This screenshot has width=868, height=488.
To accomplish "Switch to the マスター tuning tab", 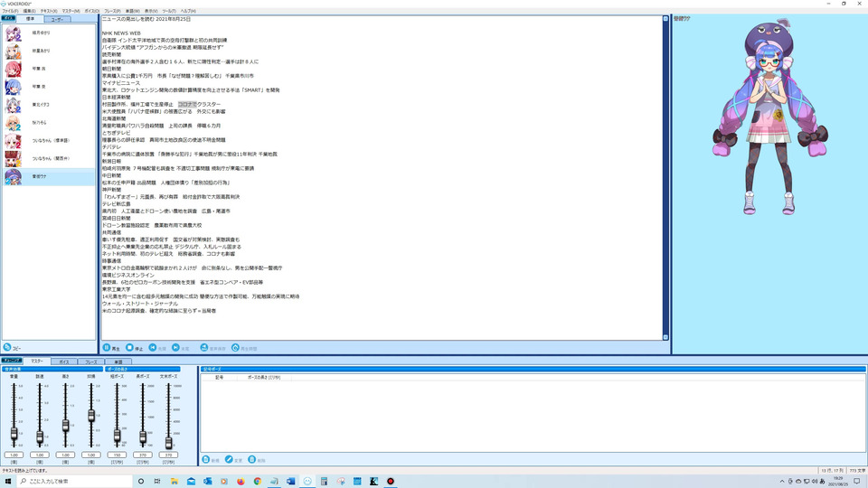I will tap(36, 361).
